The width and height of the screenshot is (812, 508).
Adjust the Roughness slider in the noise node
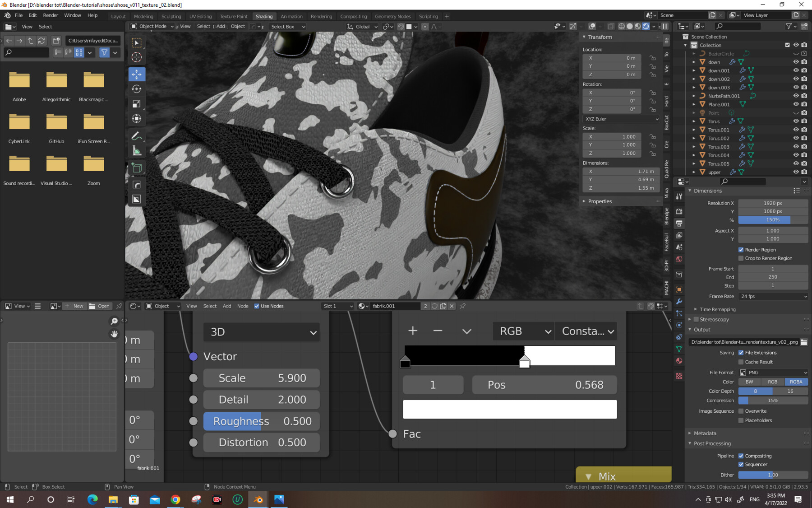[x=261, y=421]
